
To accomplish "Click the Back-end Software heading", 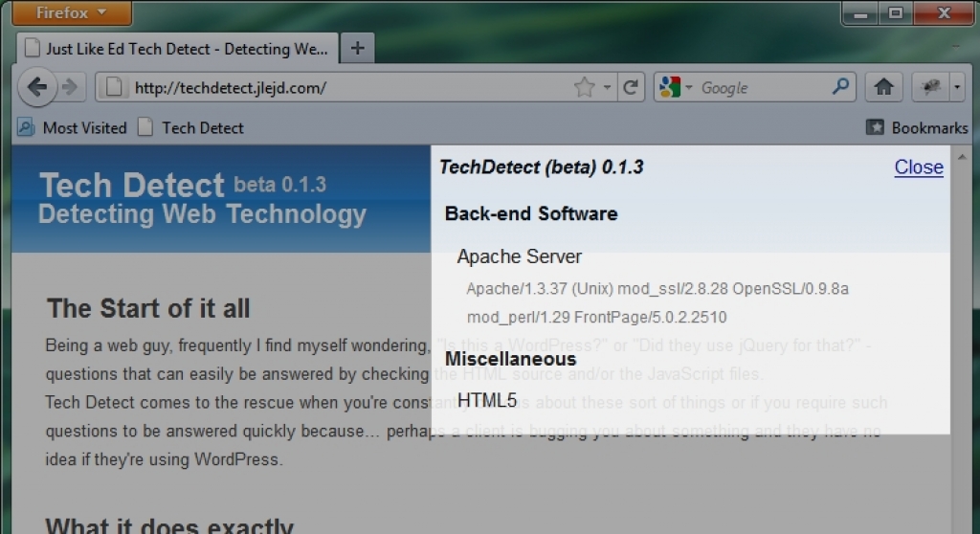I will tap(531, 213).
